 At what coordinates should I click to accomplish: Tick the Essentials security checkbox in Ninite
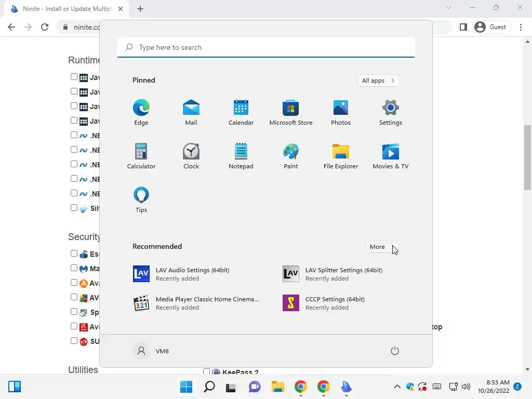tap(74, 254)
